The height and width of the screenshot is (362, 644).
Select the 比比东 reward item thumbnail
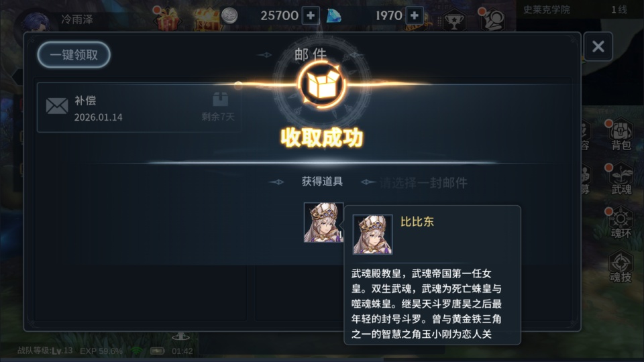coord(323,223)
